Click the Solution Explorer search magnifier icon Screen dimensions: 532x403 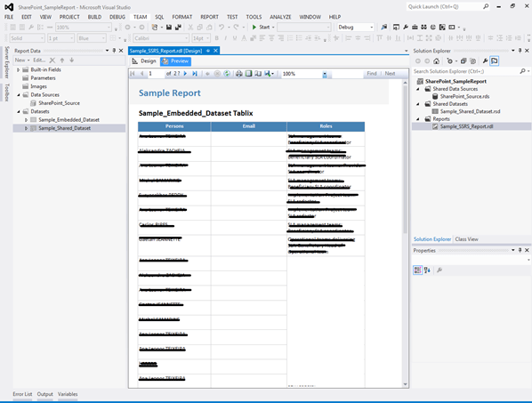[522, 71]
